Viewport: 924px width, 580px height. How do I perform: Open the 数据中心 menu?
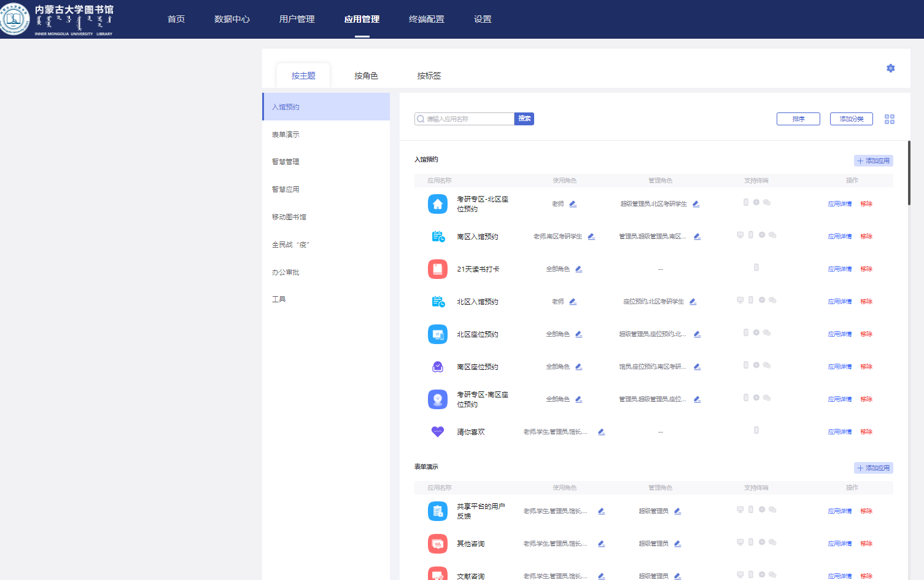[231, 19]
